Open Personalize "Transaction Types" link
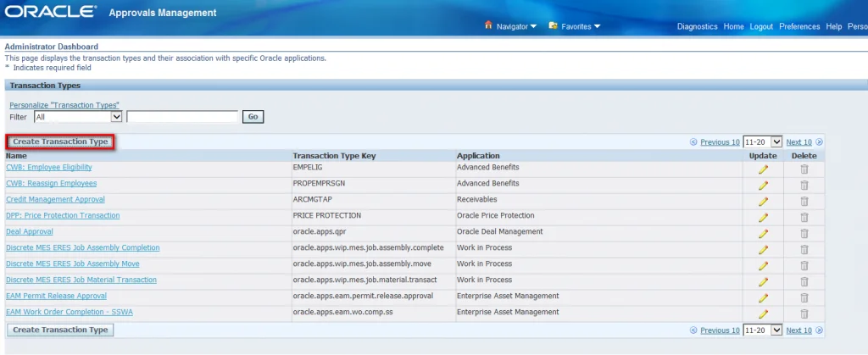 (64, 105)
